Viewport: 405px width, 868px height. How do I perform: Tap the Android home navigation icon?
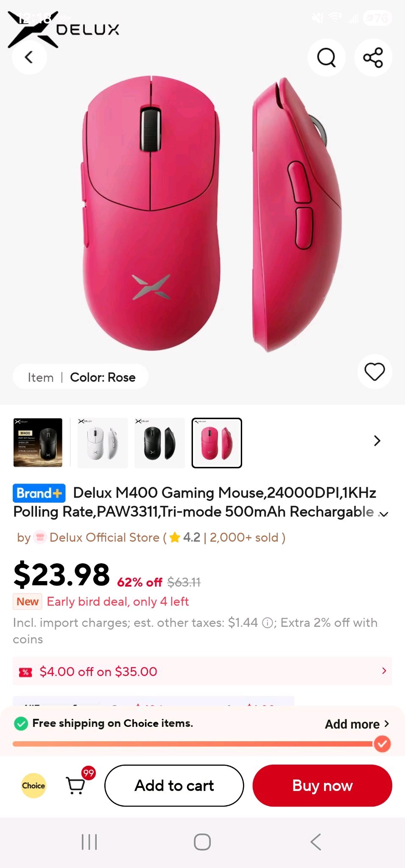click(x=202, y=842)
